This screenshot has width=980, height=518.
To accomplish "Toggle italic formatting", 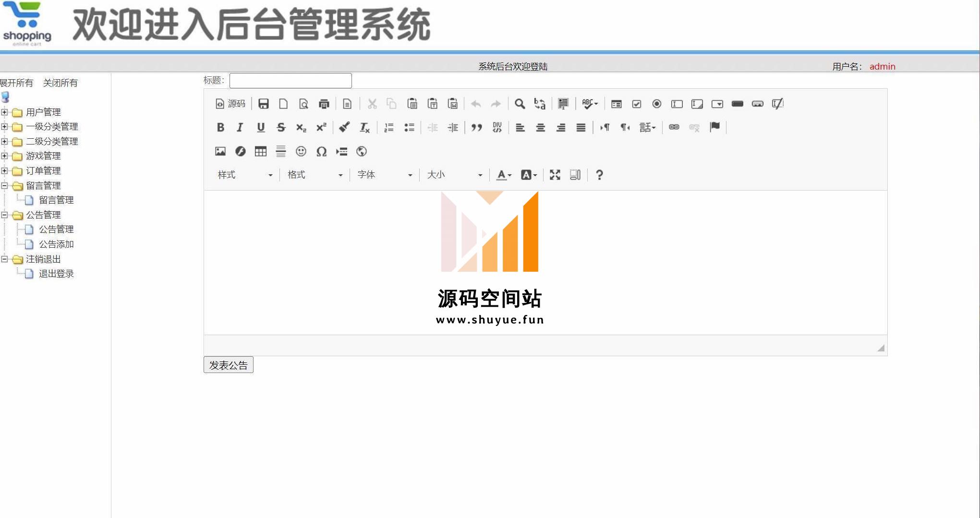I will point(240,127).
